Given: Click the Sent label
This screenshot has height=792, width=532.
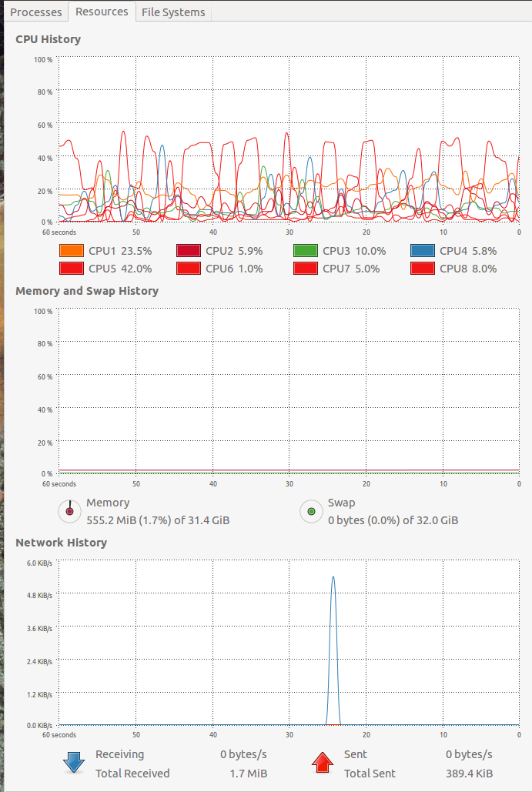Looking at the screenshot, I should pos(355,754).
